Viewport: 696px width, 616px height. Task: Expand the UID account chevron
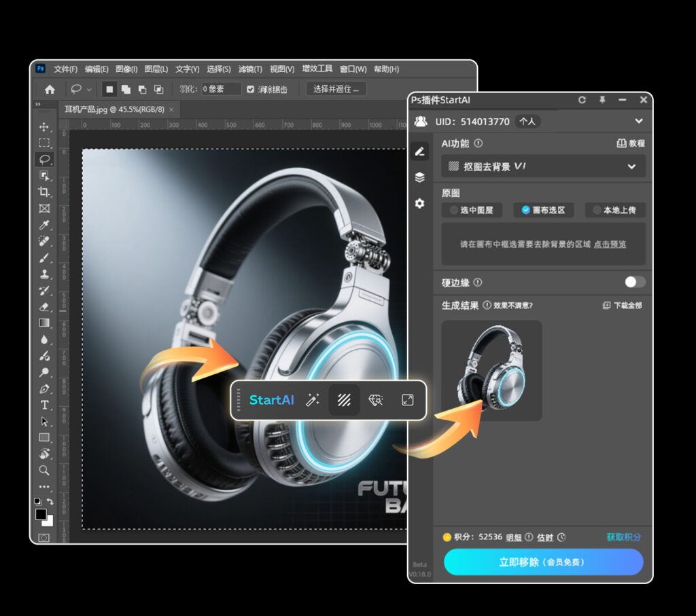[x=639, y=121]
